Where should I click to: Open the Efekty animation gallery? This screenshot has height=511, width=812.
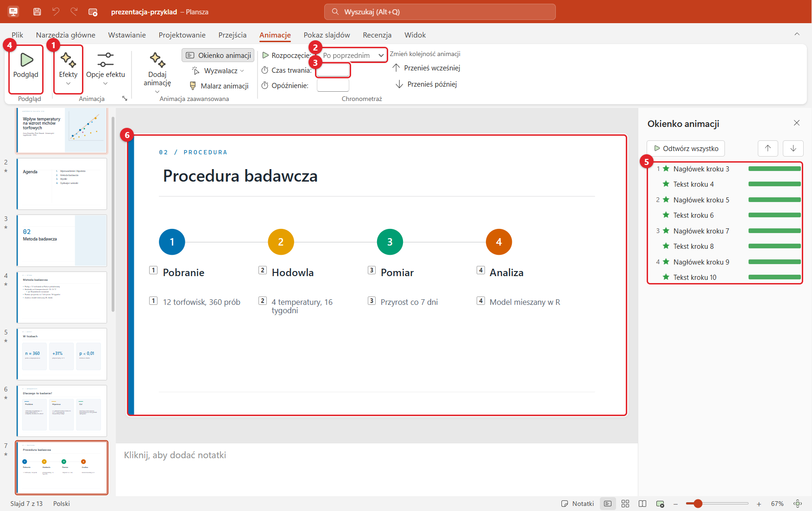point(68,69)
